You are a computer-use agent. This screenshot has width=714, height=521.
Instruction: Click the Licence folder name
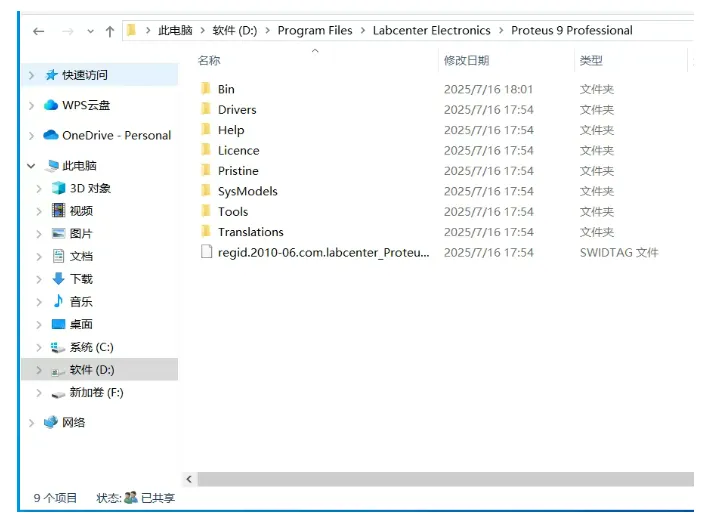click(x=239, y=150)
